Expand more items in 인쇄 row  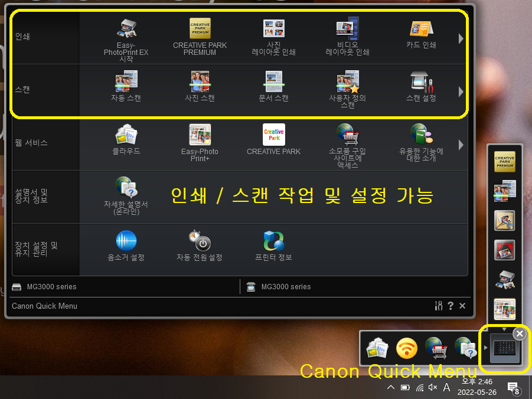(461, 38)
